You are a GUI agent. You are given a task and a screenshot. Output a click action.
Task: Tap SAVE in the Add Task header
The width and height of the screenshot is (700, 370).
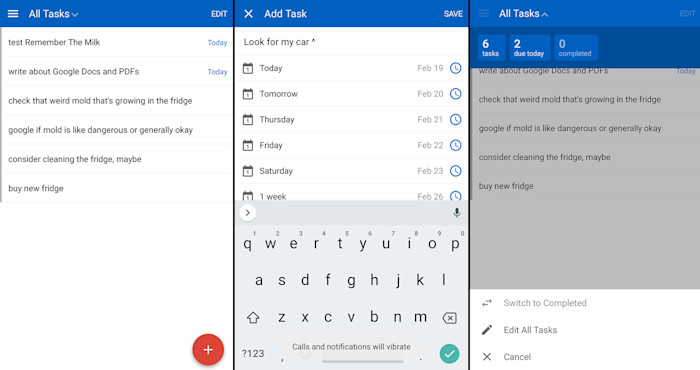tap(453, 14)
